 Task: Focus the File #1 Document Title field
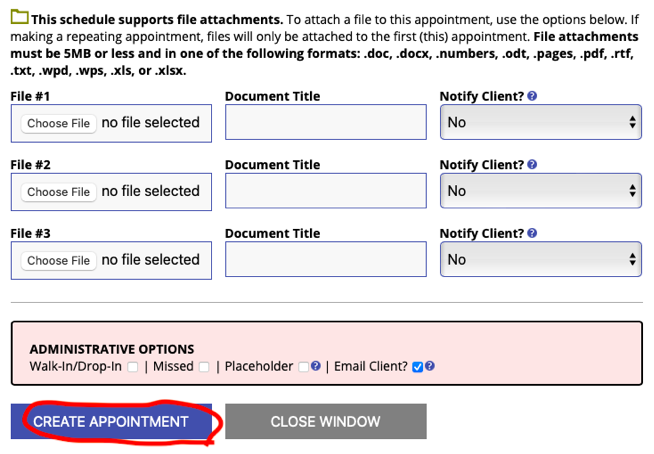tap(326, 122)
